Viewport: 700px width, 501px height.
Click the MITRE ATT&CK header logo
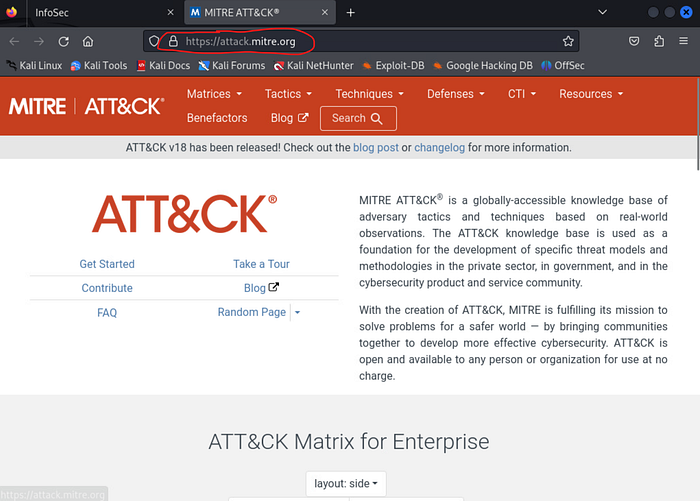pyautogui.click(x=86, y=106)
